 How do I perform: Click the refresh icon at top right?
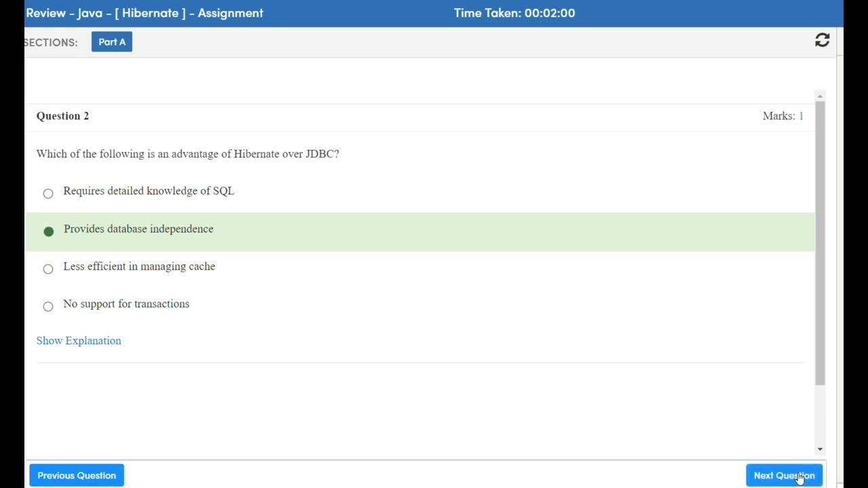822,41
